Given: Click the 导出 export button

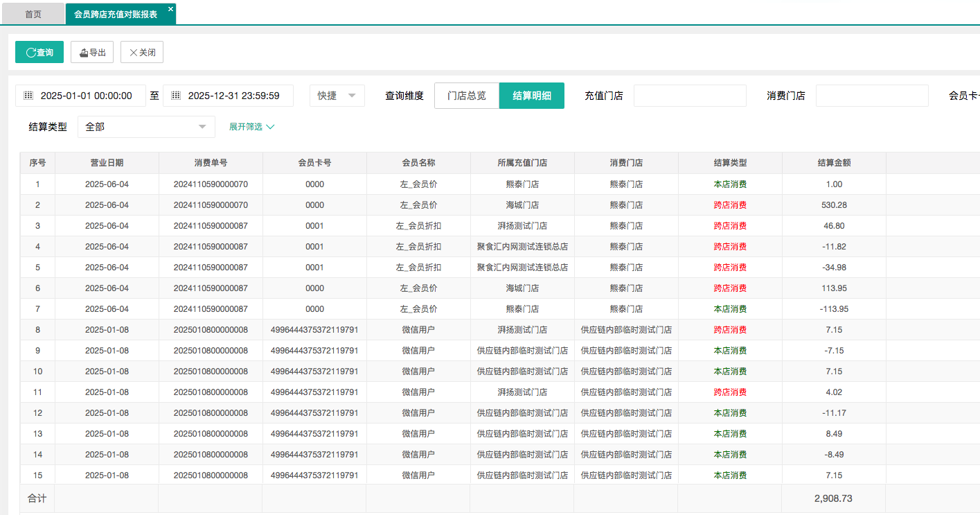Looking at the screenshot, I should point(92,52).
